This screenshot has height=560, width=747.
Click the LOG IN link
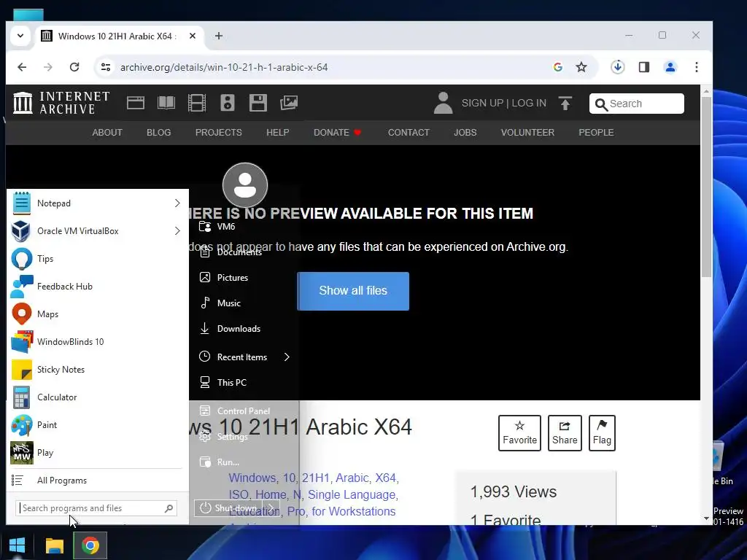click(529, 104)
